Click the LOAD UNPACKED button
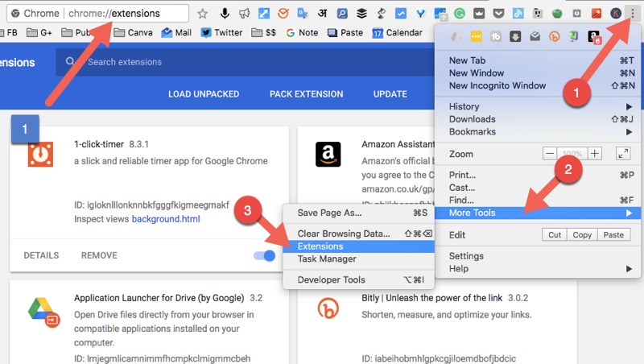644x364 pixels. click(204, 94)
